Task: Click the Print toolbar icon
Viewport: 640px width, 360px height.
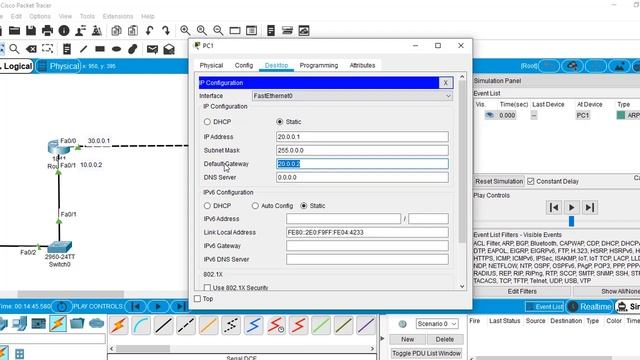Action: click(47, 31)
